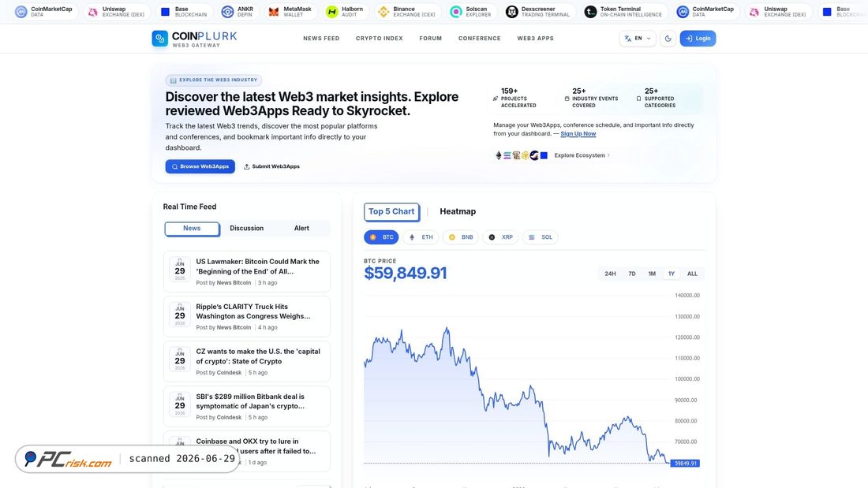868x488 pixels.
Task: Open the Token Terminal icon
Action: coord(591,12)
